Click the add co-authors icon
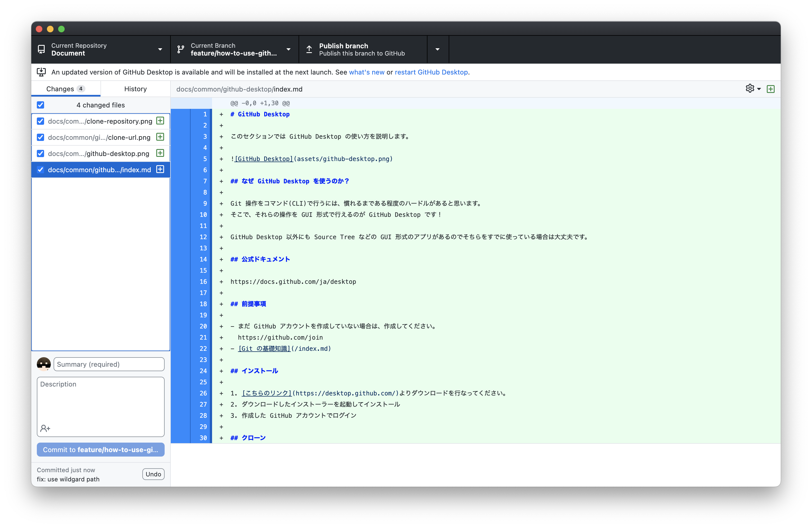Viewport: 812px width, 528px height. tap(45, 428)
